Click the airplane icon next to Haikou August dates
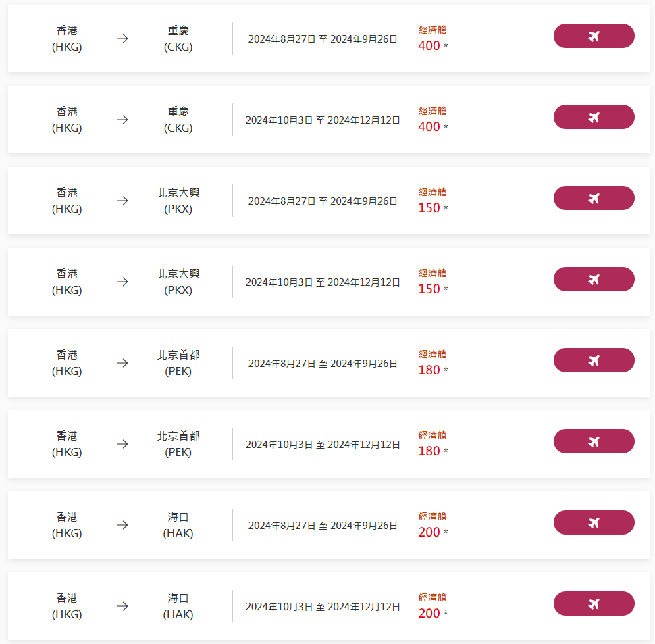This screenshot has width=655, height=644. (x=594, y=522)
